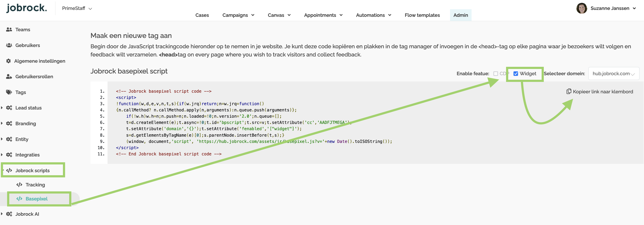The height and width of the screenshot is (225, 644).
Task: Click the 'Jobrock basepixel script code' comment on line 1
Action: click(x=164, y=91)
